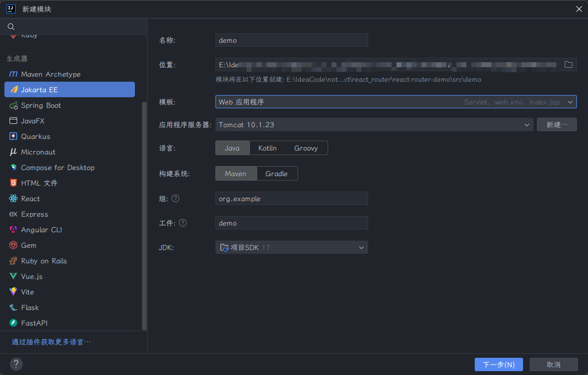Click the Vue.js logo icon
This screenshot has height=375, width=588.
click(13, 276)
